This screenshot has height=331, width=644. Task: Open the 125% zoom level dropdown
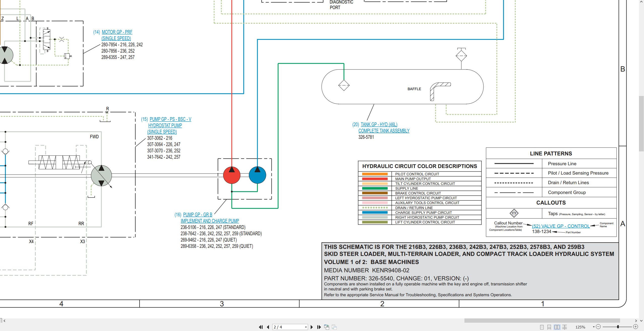tap(594, 327)
